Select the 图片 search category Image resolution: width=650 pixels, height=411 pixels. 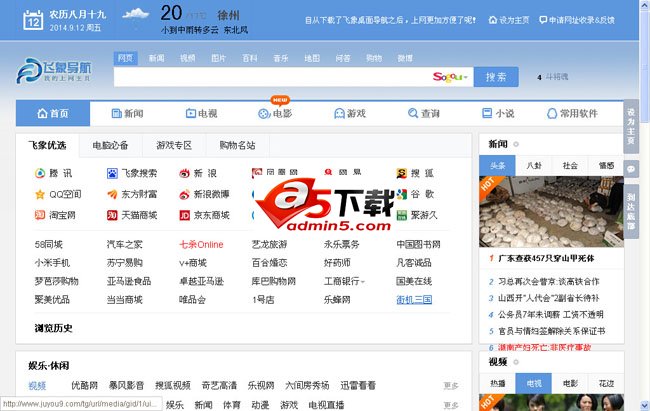coord(218,58)
